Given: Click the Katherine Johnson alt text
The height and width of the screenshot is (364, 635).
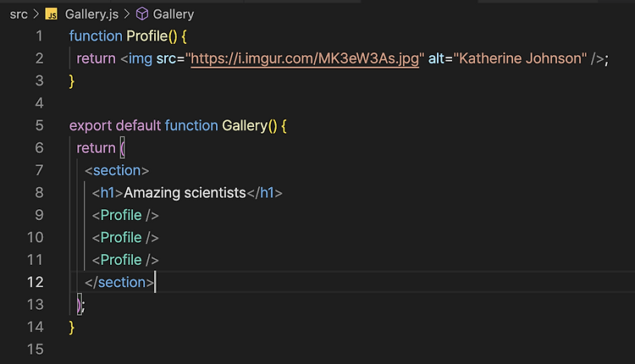Looking at the screenshot, I should click(520, 58).
